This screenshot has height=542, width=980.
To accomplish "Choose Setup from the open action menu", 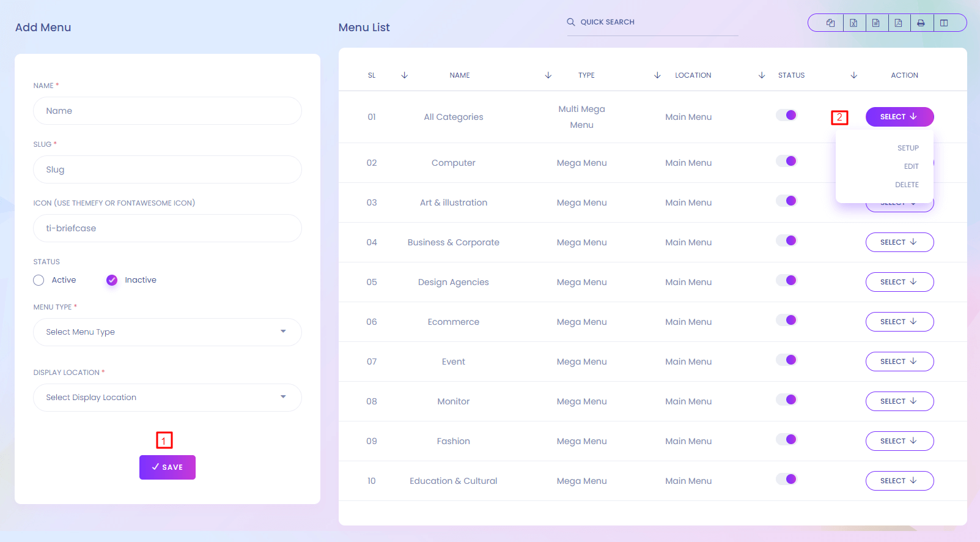I will coord(908,148).
